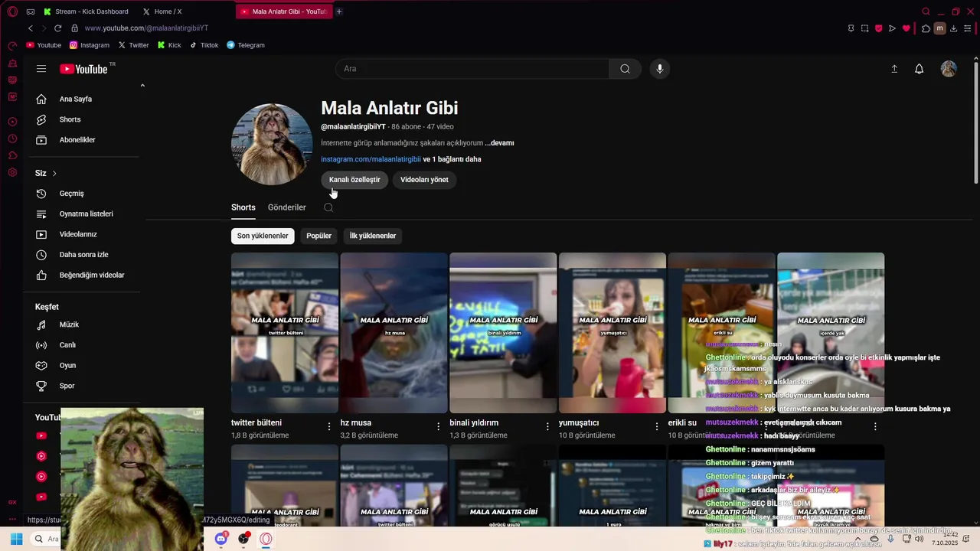980x551 pixels.
Task: Open options menu for twitter bülteni short
Action: 329,426
